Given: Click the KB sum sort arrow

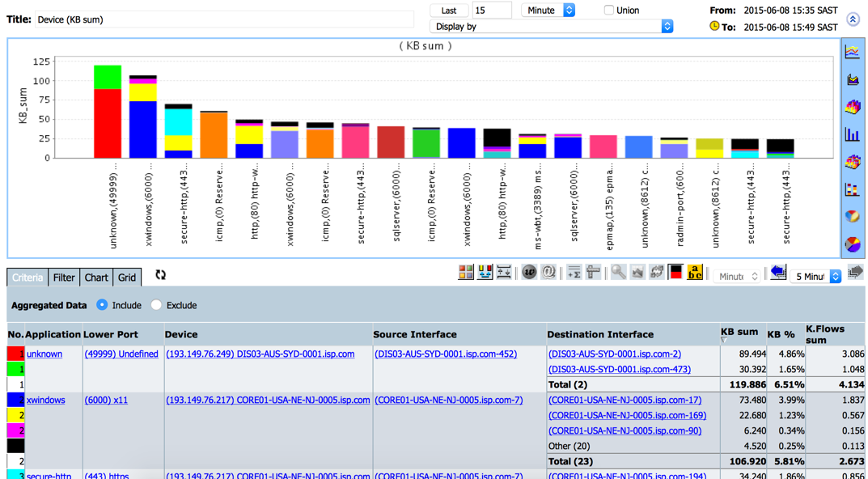Looking at the screenshot, I should pyautogui.click(x=723, y=340).
